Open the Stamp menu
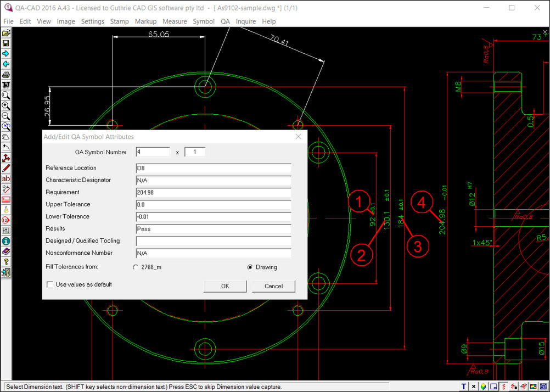 pyautogui.click(x=120, y=21)
